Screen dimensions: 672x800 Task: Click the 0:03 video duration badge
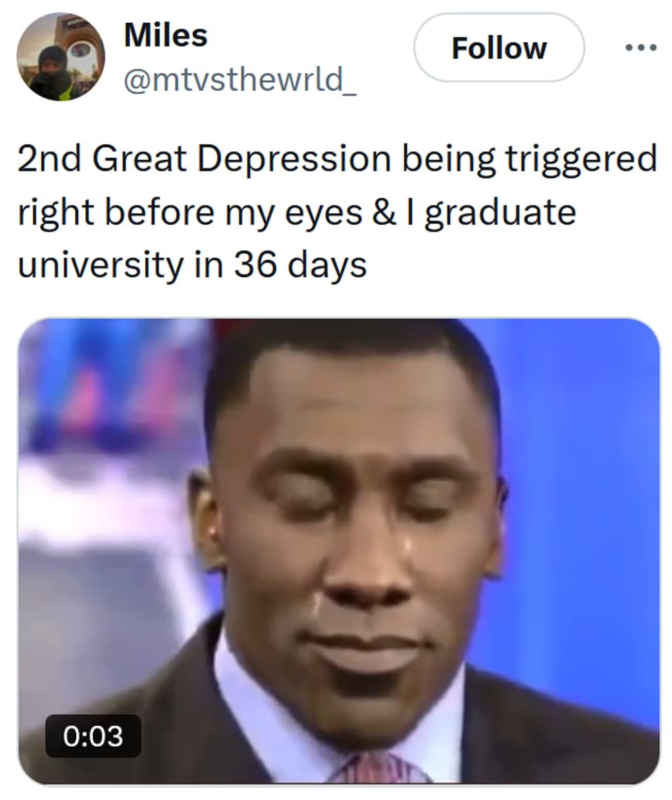pos(93,736)
